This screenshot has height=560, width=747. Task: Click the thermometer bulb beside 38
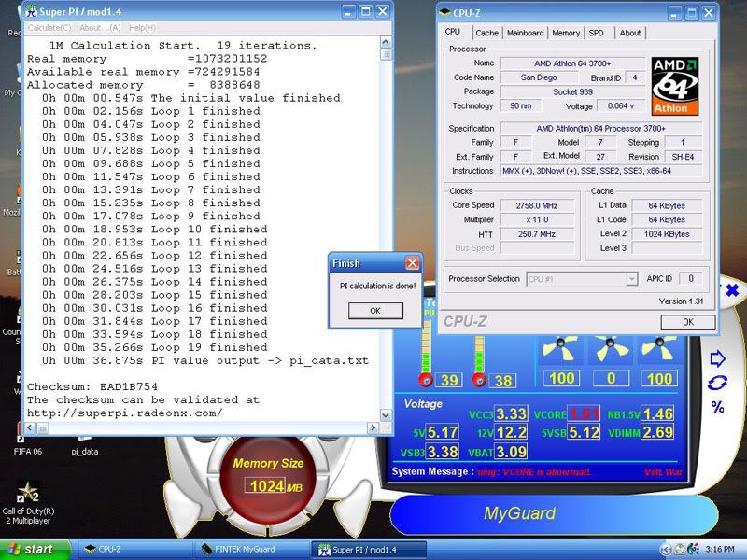tap(479, 380)
